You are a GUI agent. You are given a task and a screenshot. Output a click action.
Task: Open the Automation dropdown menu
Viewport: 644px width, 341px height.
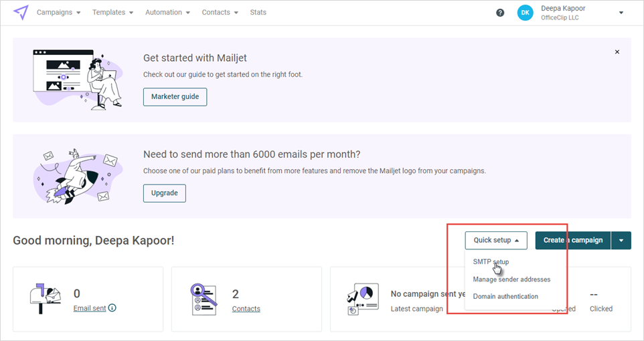pyautogui.click(x=167, y=12)
